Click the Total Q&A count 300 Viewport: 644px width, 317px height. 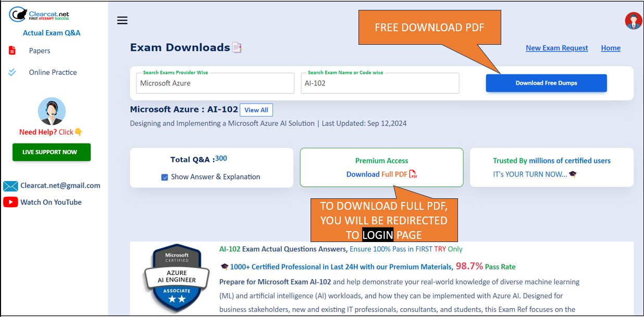point(221,159)
